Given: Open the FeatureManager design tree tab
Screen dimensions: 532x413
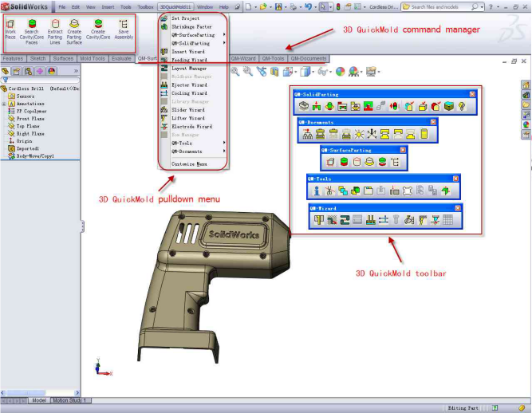Looking at the screenshot, I should tap(5, 71).
